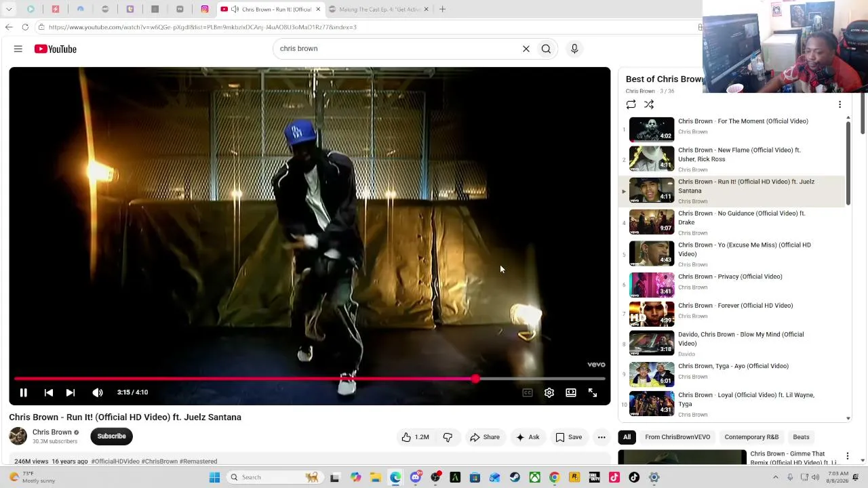Select No Guidance ft. Drake video
868x488 pixels.
[732, 222]
